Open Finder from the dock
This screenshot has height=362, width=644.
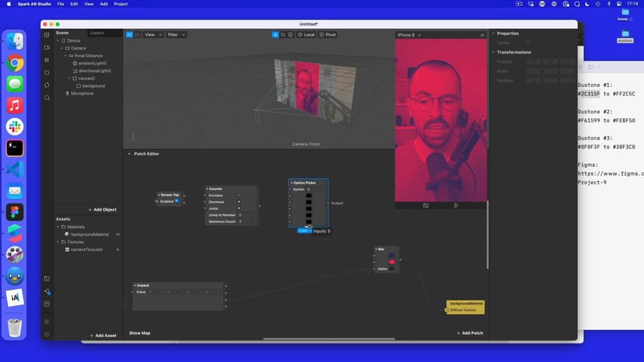pyautogui.click(x=15, y=41)
